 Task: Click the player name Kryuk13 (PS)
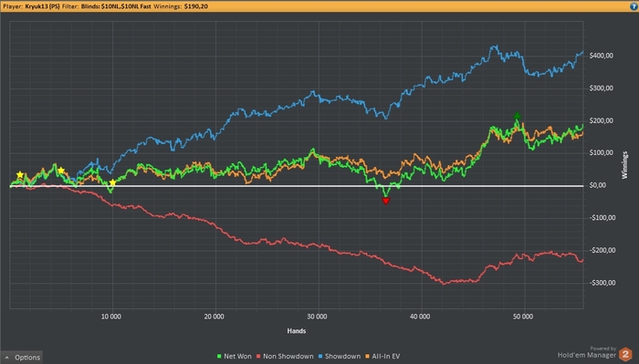pos(42,6)
